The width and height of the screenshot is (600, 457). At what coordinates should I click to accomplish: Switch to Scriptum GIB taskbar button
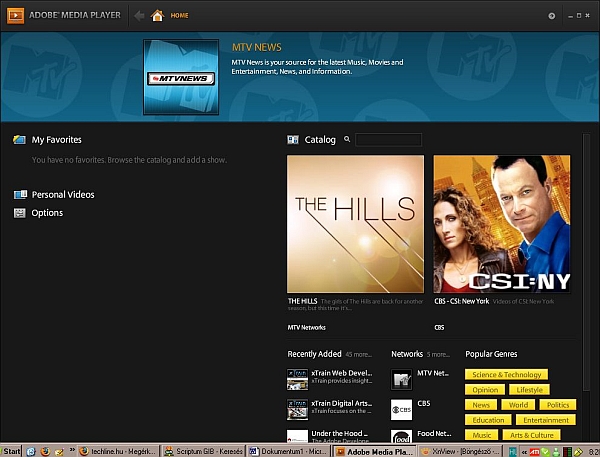(203, 451)
